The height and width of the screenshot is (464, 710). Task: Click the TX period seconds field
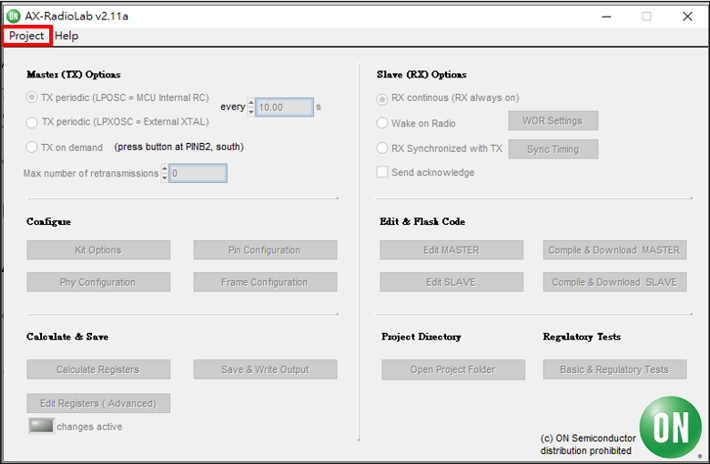click(x=284, y=107)
